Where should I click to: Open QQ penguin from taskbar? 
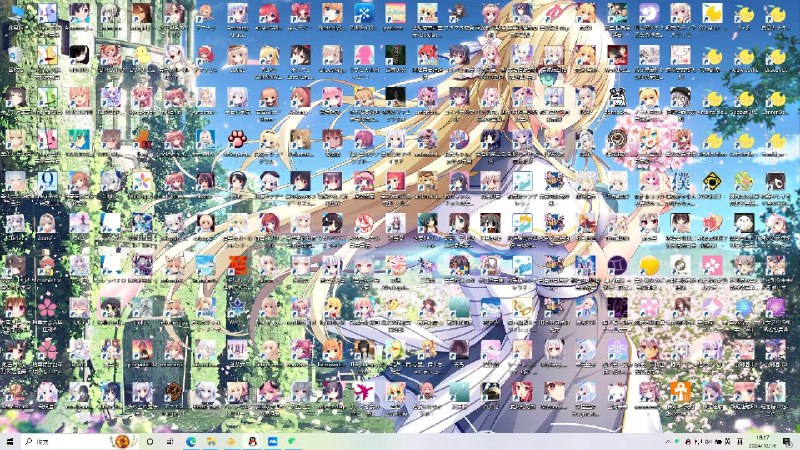pos(252,441)
